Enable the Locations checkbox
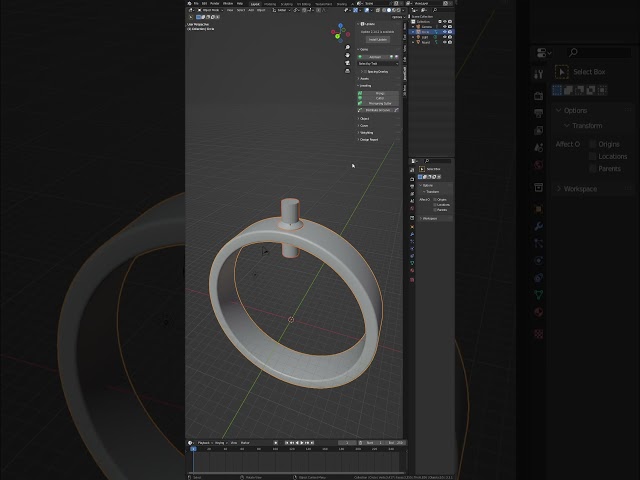The height and width of the screenshot is (480, 640). coord(435,205)
